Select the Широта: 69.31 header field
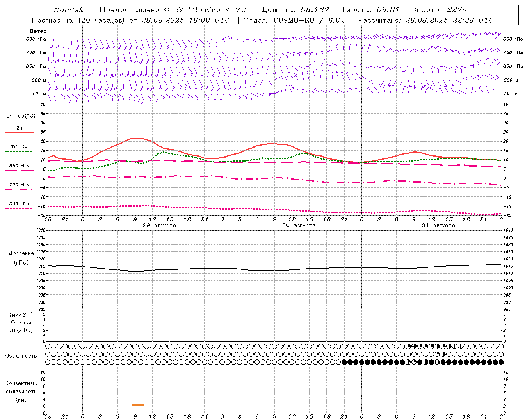The height and width of the screenshot is (420, 525). tap(370, 10)
